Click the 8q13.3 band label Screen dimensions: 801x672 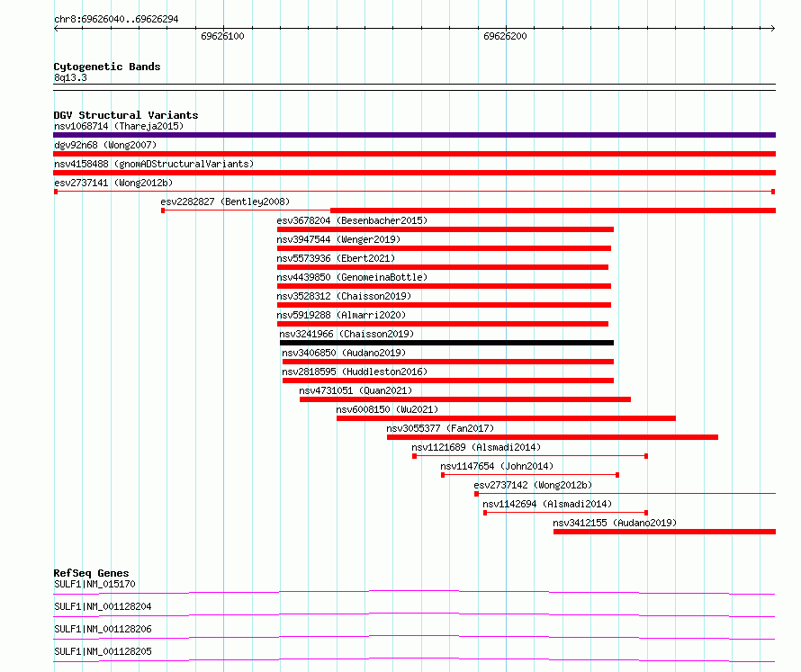point(70,77)
